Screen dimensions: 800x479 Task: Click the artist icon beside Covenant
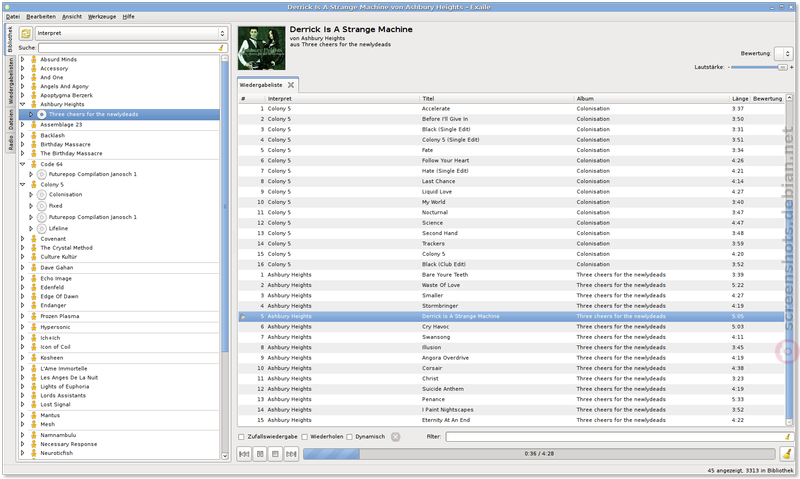tap(34, 239)
